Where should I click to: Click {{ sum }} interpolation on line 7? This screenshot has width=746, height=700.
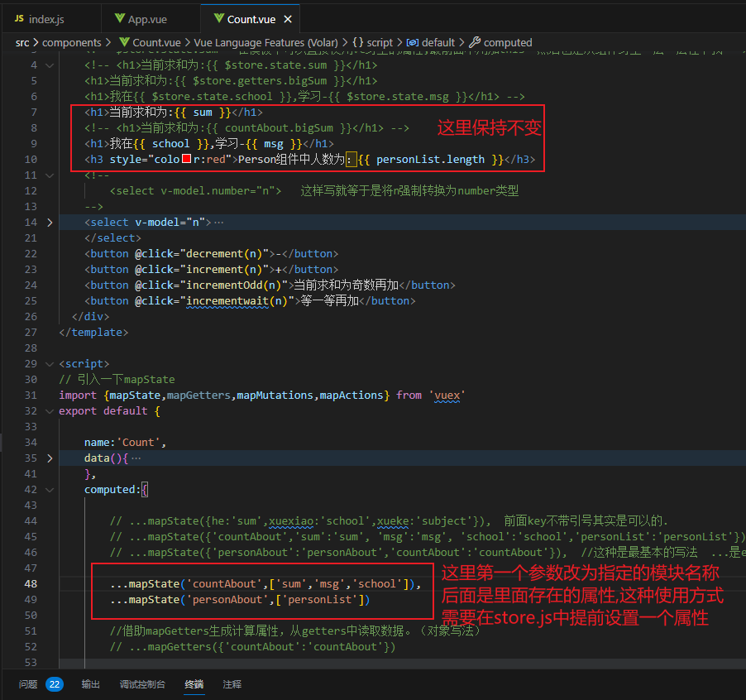tap(202, 113)
